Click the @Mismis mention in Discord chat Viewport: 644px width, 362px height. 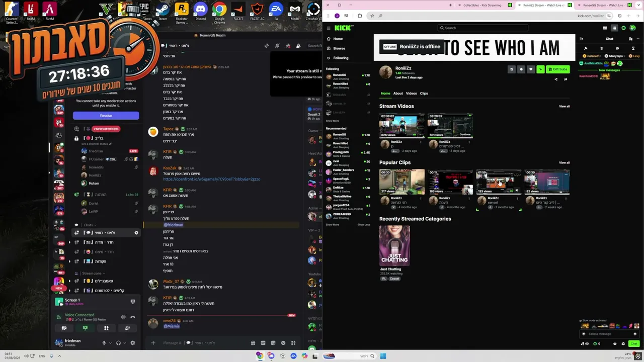coord(172,326)
